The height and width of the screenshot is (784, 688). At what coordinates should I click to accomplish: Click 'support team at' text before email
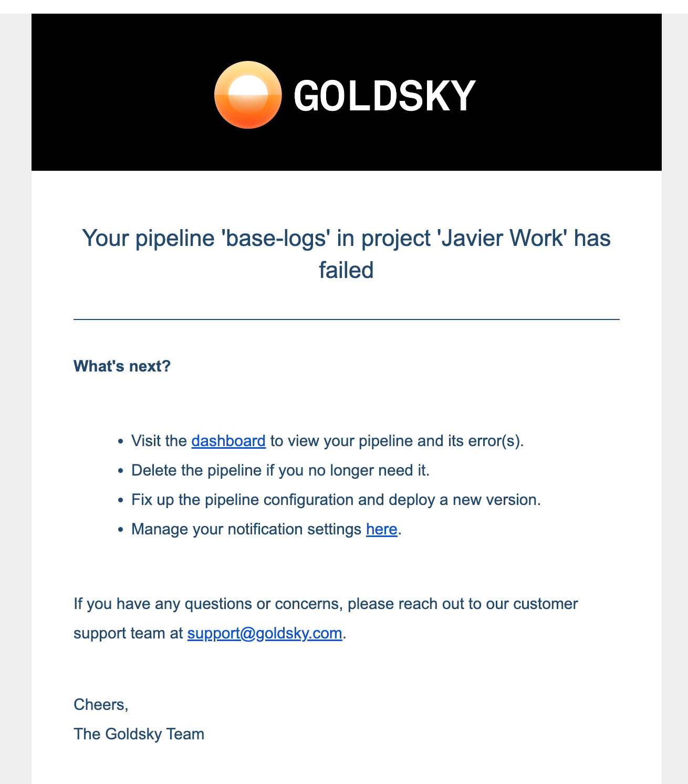pyautogui.click(x=128, y=633)
